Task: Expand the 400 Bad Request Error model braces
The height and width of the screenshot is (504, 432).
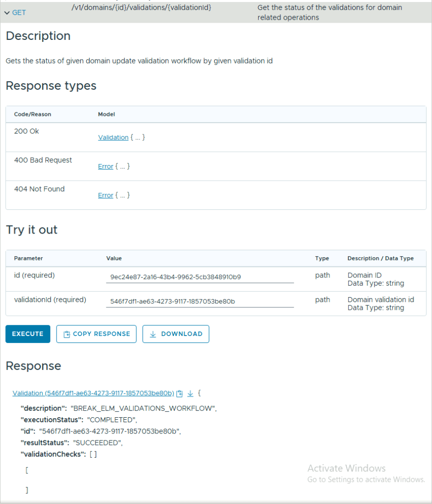Action: 122,167
